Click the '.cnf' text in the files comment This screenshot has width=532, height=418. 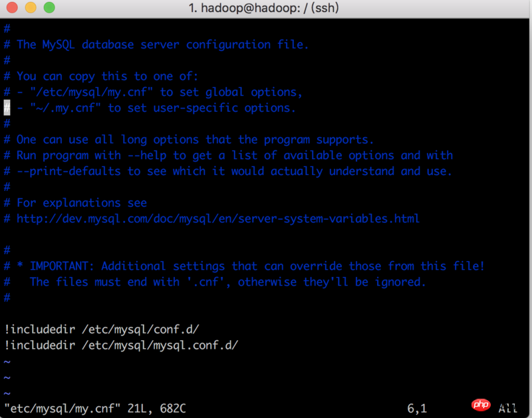[x=206, y=282]
